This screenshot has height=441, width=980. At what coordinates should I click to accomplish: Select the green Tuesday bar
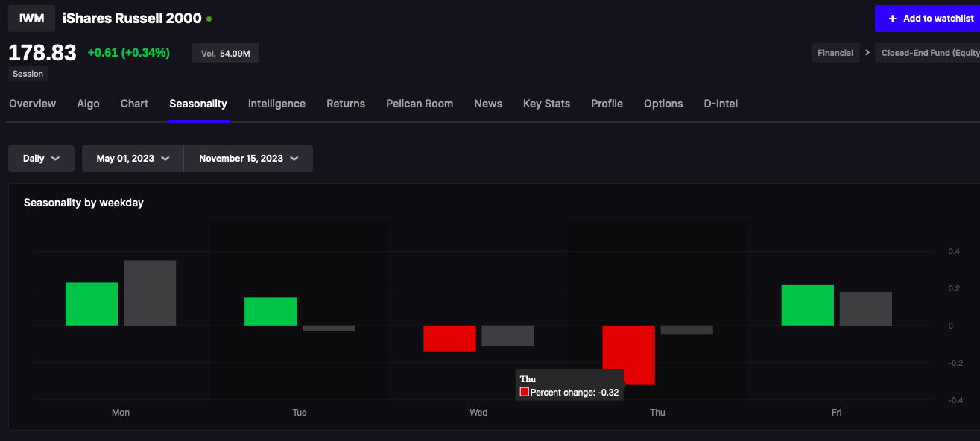pos(271,311)
